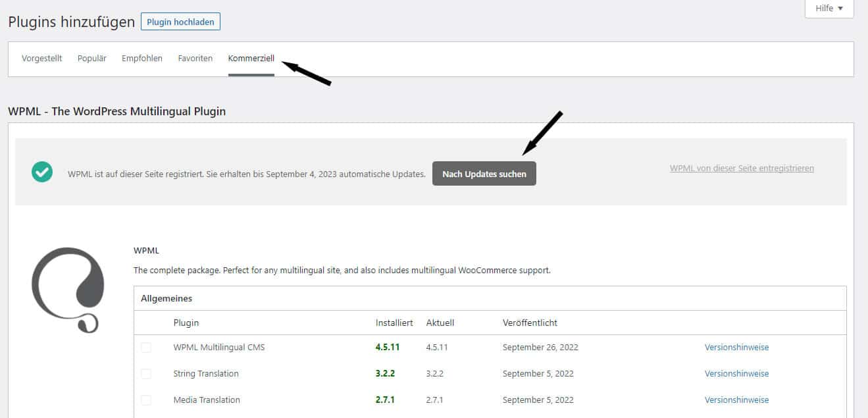Open the Empfohlen tab

(142, 59)
